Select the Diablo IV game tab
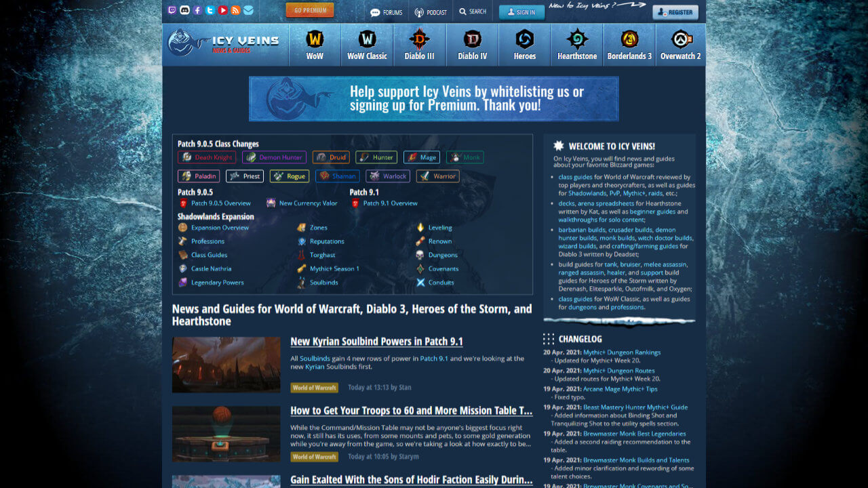868x488 pixels. point(472,45)
